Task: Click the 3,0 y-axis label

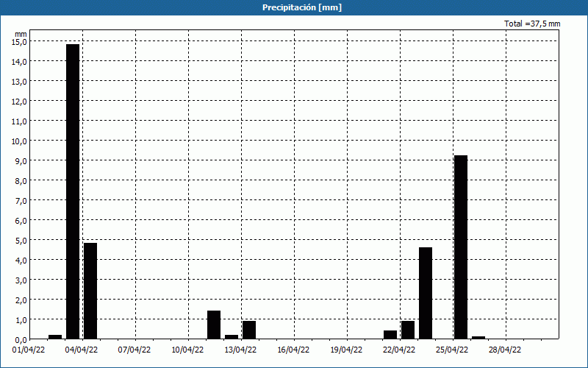Action: (21, 280)
